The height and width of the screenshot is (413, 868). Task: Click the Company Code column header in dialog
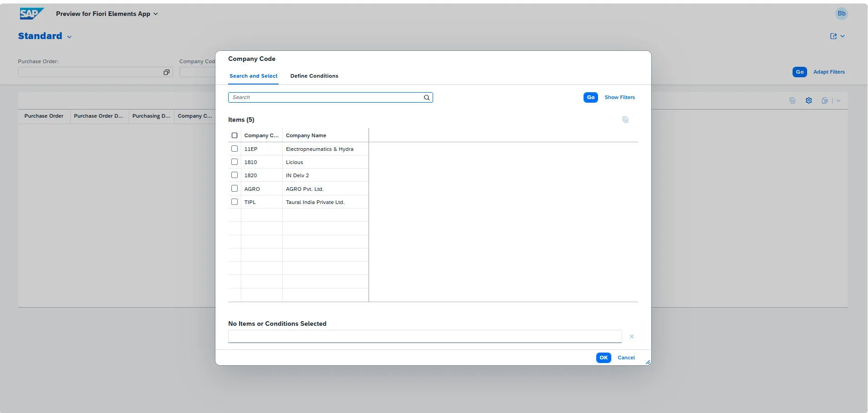click(x=261, y=135)
